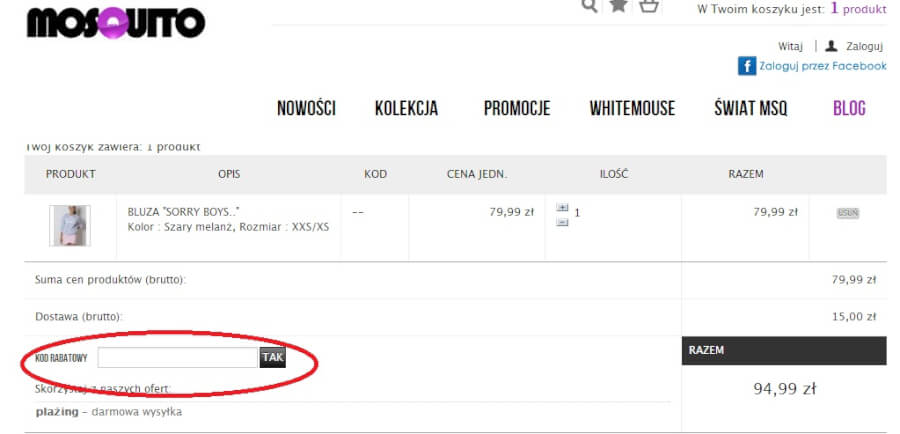
Task: Click the 'Witaj' greeting text
Action: [790, 46]
